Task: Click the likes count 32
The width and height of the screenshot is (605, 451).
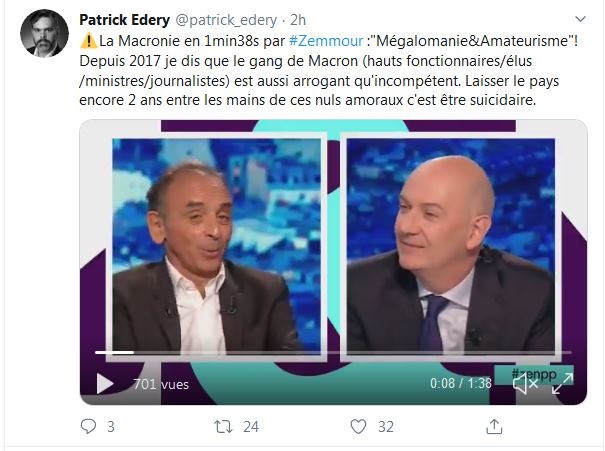Action: (386, 427)
